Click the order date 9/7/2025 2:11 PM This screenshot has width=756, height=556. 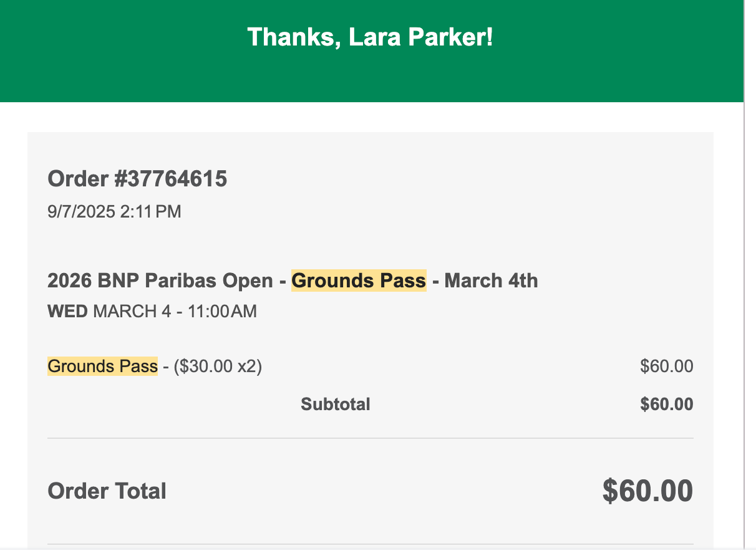coord(114,212)
